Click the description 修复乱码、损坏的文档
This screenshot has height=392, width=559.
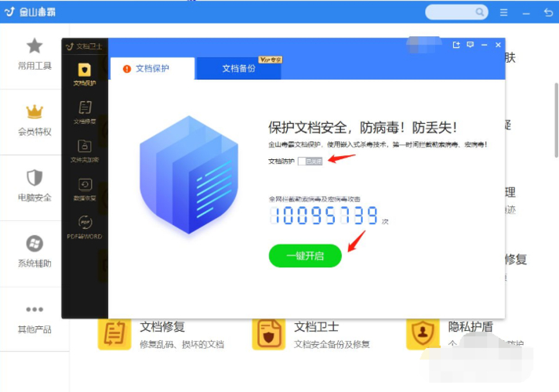pos(182,344)
